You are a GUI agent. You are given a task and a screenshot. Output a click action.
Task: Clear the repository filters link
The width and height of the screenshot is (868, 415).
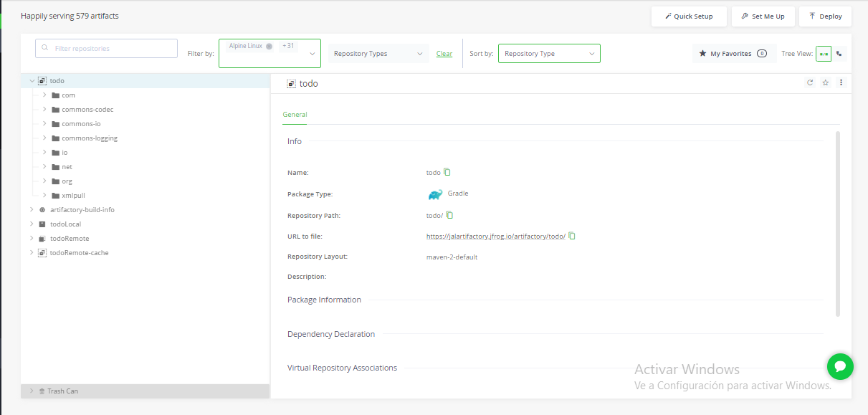pyautogui.click(x=444, y=54)
